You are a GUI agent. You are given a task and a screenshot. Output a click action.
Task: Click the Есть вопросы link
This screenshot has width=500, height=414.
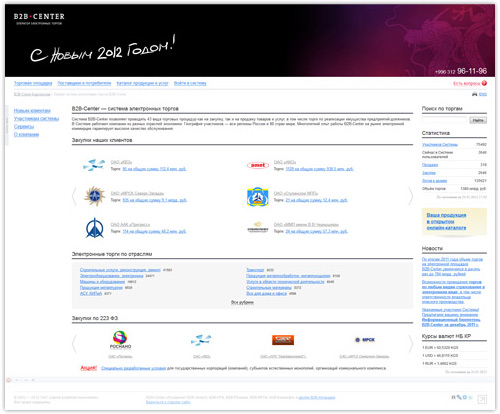coord(467,83)
